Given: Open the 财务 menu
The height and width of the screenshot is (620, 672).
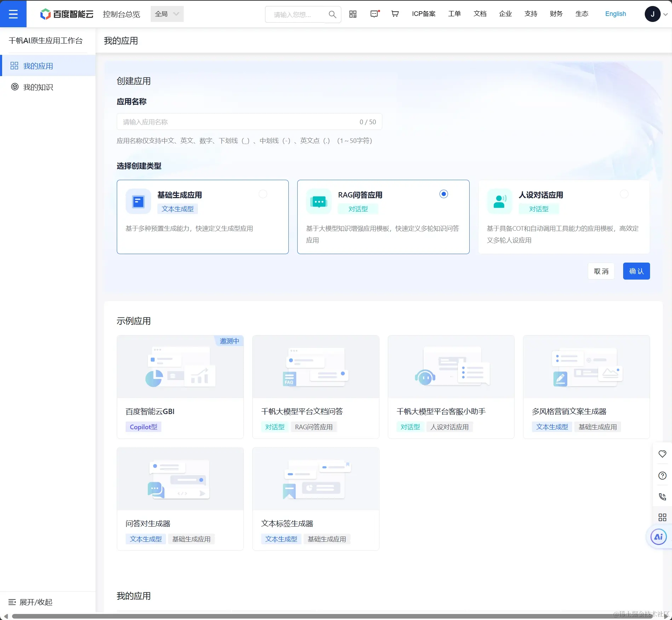Looking at the screenshot, I should (556, 14).
